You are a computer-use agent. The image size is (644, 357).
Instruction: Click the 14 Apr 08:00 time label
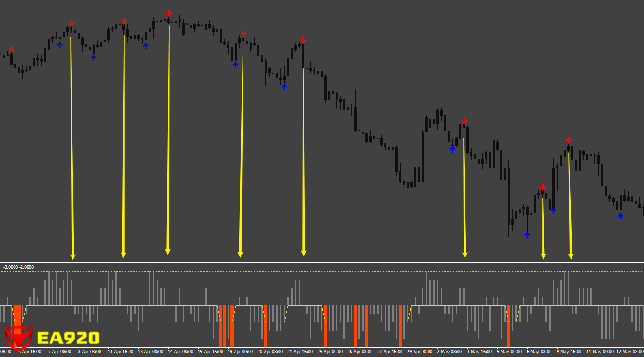tap(180, 352)
